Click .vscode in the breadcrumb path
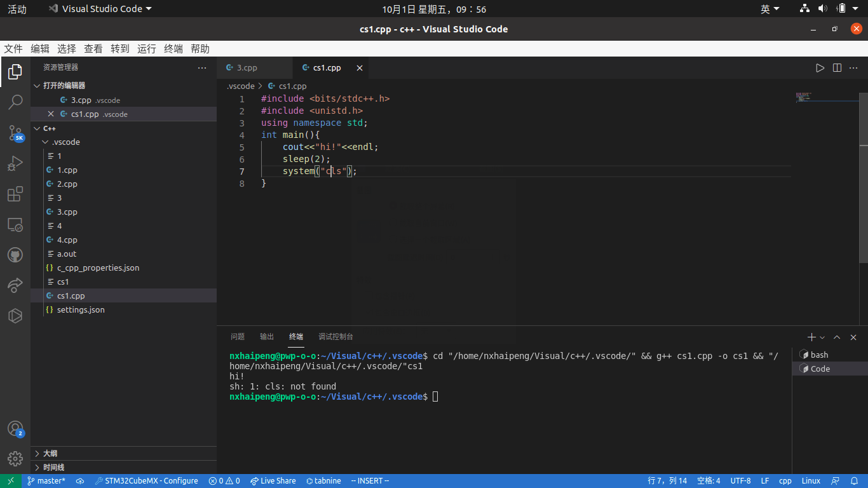Screen dimensions: 868x488 tap(240, 86)
